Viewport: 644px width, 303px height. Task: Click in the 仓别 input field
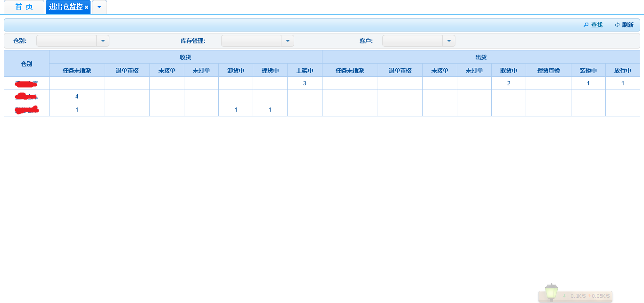point(66,41)
